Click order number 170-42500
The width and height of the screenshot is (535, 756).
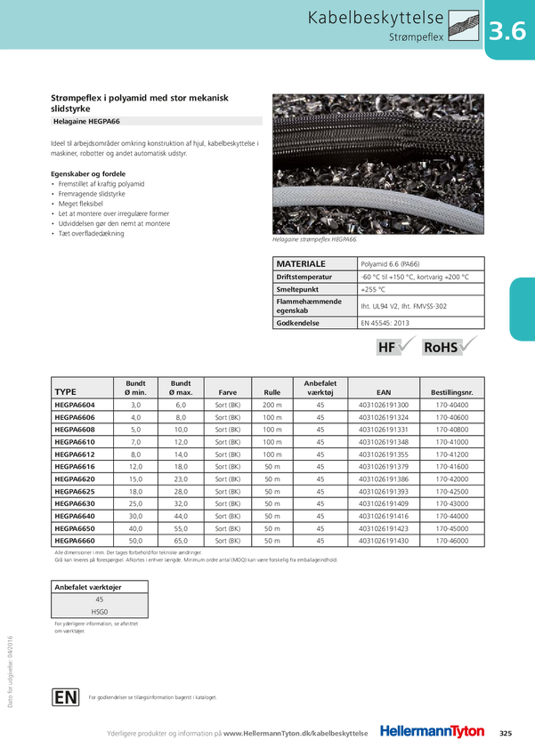click(452, 492)
